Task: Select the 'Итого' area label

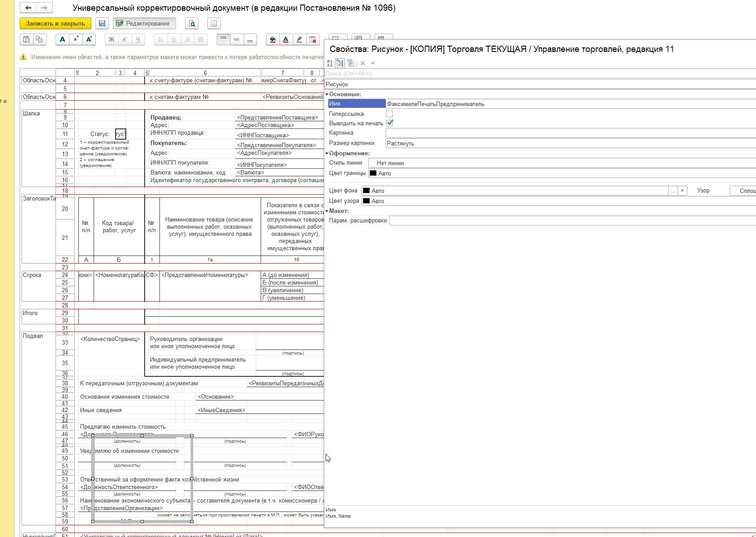Action: tap(30, 313)
